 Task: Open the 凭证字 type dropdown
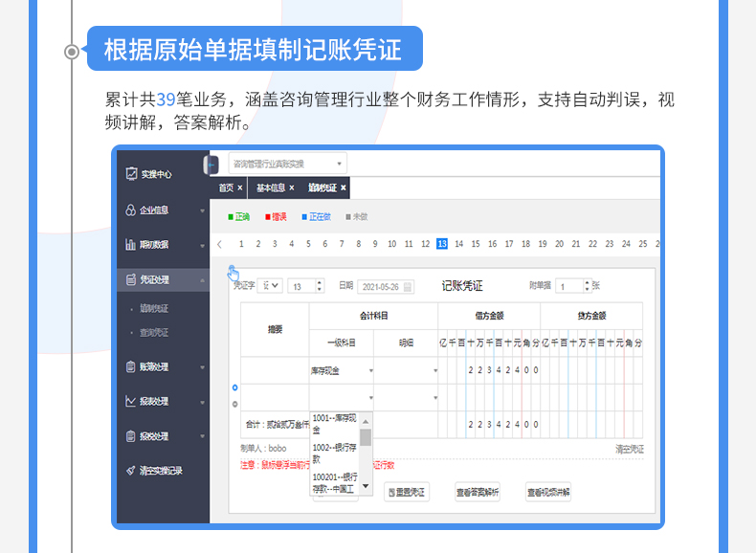(x=269, y=286)
